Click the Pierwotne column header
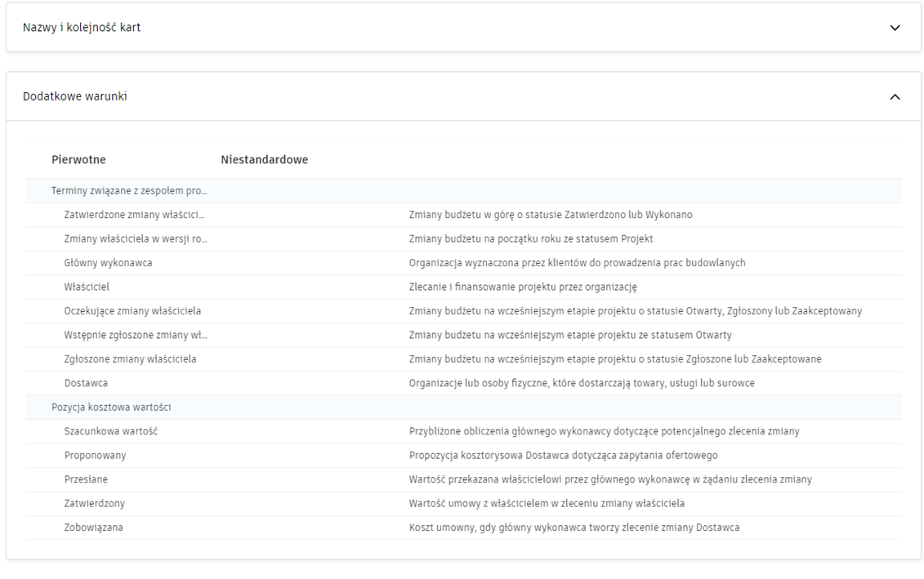 (78, 160)
